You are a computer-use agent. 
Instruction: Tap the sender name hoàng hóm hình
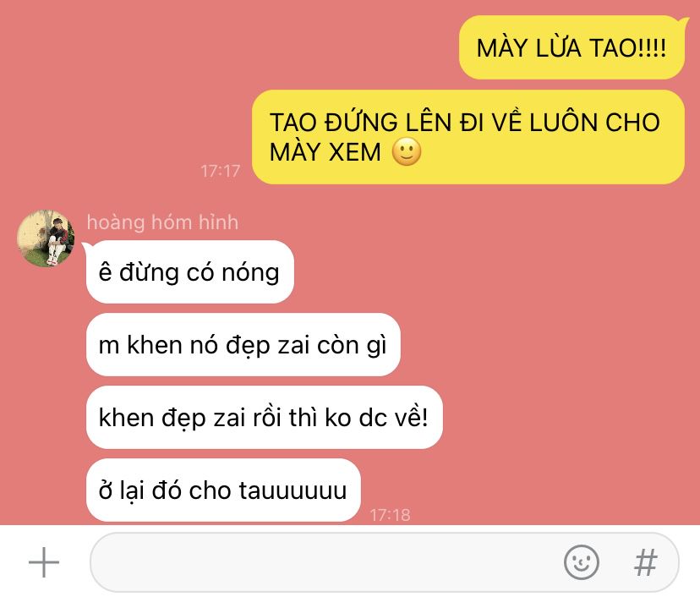coord(162,222)
